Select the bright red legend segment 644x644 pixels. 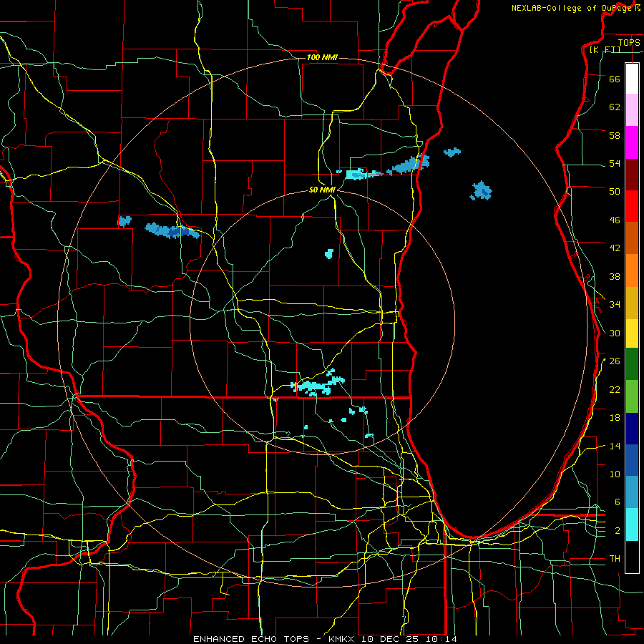coord(632,206)
